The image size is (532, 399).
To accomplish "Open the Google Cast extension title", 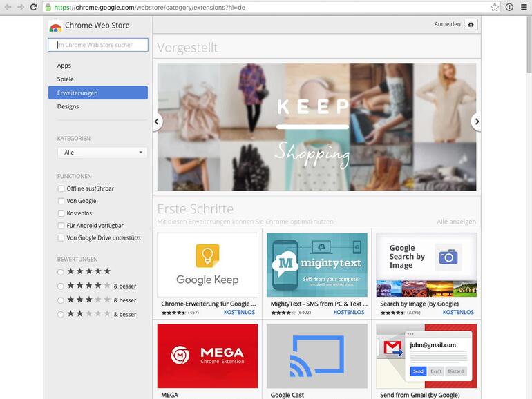I will (287, 395).
